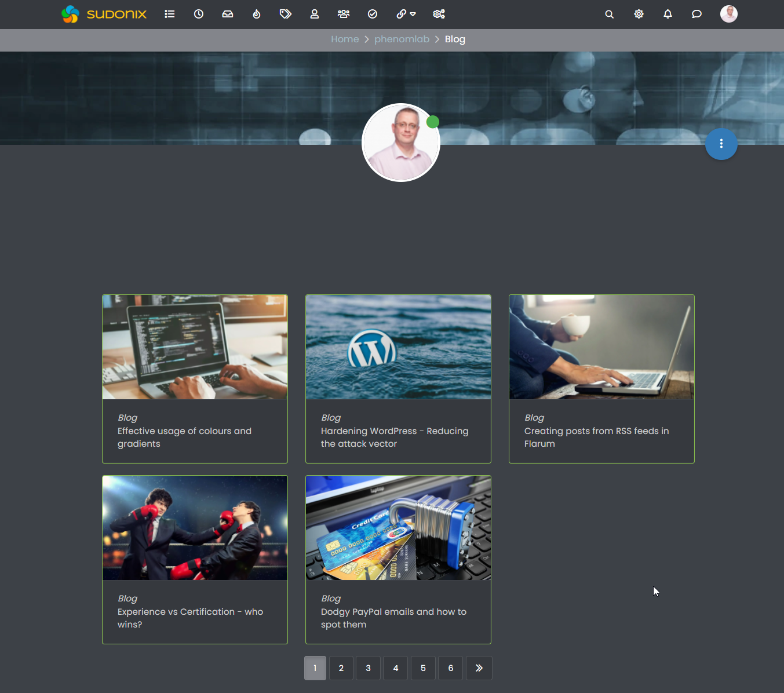Viewport: 784px width, 693px height.
Task: Open the chat bubble icon
Action: 697,14
